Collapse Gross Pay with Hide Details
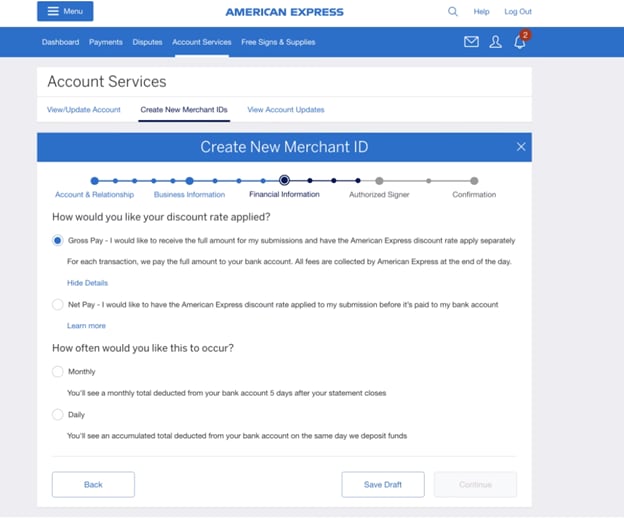The height and width of the screenshot is (519, 624). point(87,283)
